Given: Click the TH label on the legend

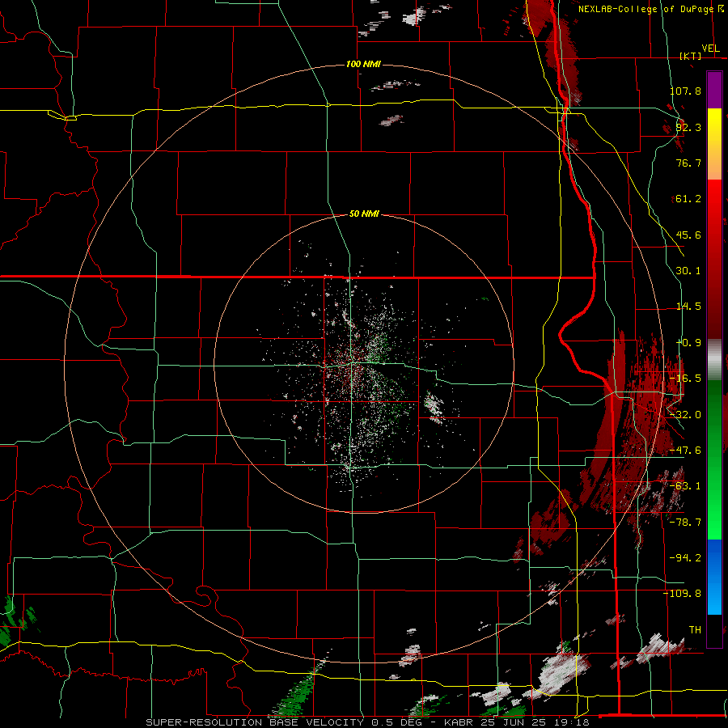Looking at the screenshot, I should coord(695,630).
